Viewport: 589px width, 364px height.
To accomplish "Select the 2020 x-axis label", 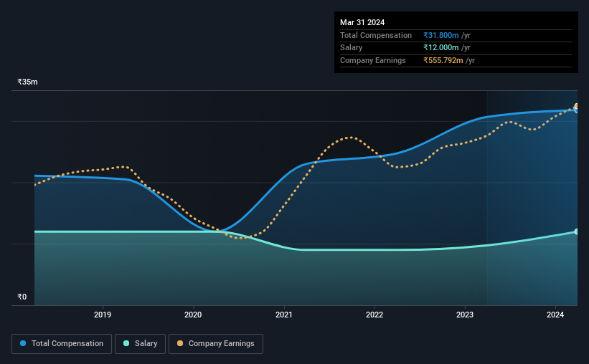I will tap(193, 315).
